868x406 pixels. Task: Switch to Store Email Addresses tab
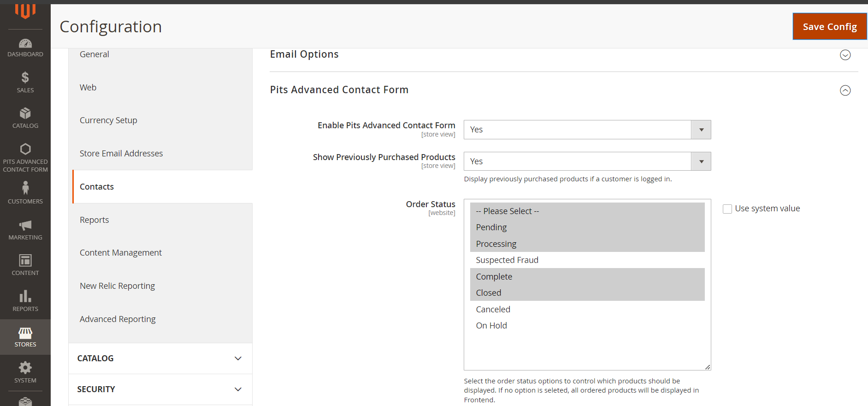(121, 154)
